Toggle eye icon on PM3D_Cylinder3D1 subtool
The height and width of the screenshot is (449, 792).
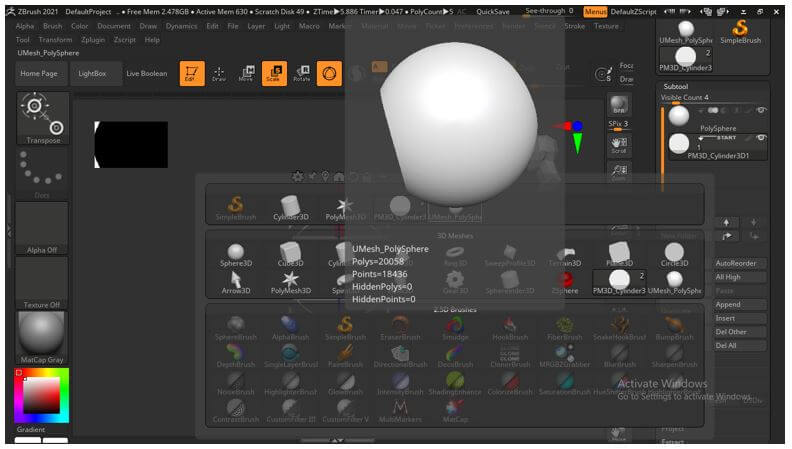(x=761, y=137)
